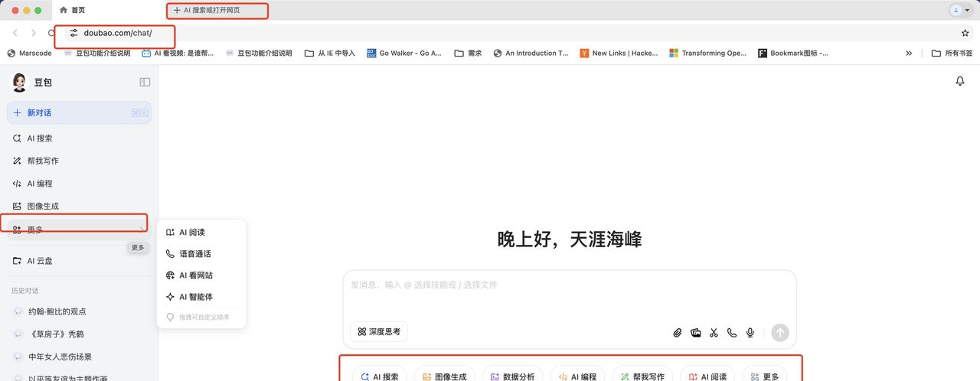Choose the 数据分析 skill chip
This screenshot has width=980, height=381.
click(513, 376)
